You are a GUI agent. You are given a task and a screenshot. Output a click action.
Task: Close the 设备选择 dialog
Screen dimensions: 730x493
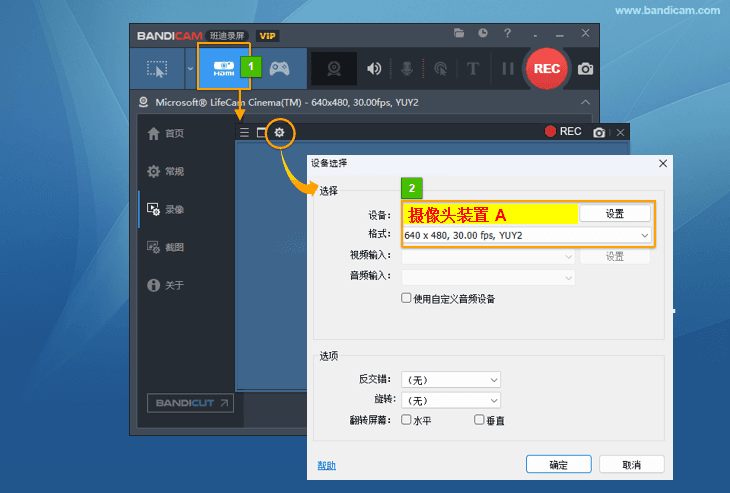(663, 163)
